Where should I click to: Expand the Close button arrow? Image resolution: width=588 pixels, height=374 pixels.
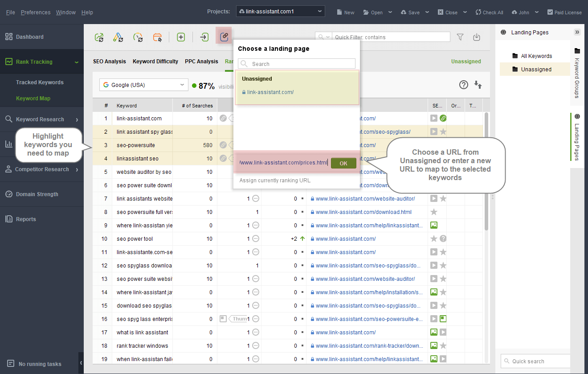[465, 12]
